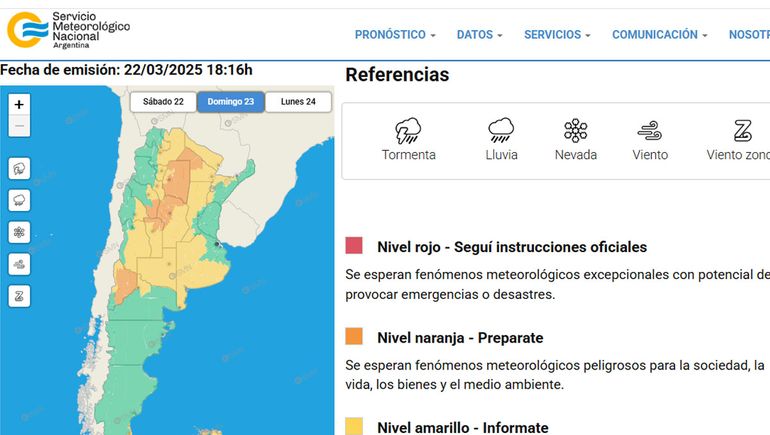Toggle wind alerts map layer button
Image resolution: width=770 pixels, height=435 pixels.
19,264
